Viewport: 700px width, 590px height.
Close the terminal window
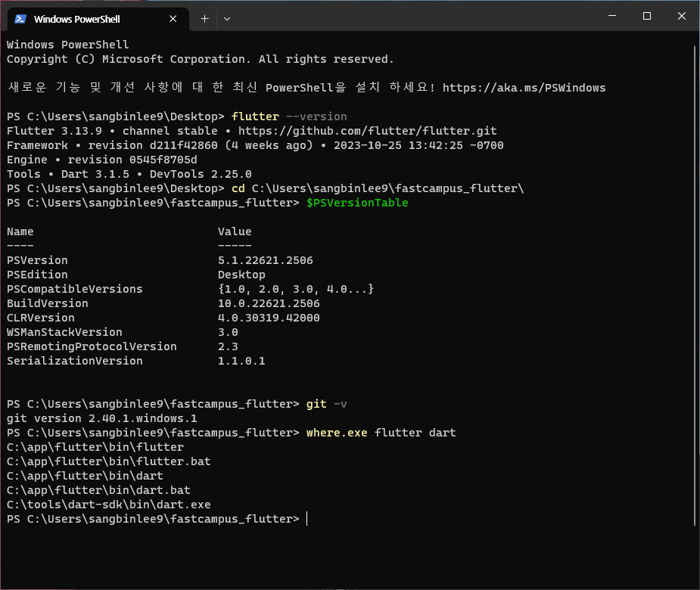pos(681,16)
